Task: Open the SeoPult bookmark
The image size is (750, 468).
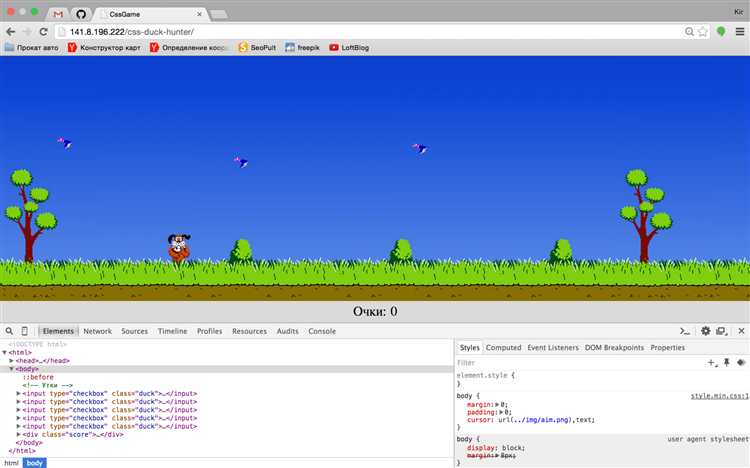Action: pos(257,47)
